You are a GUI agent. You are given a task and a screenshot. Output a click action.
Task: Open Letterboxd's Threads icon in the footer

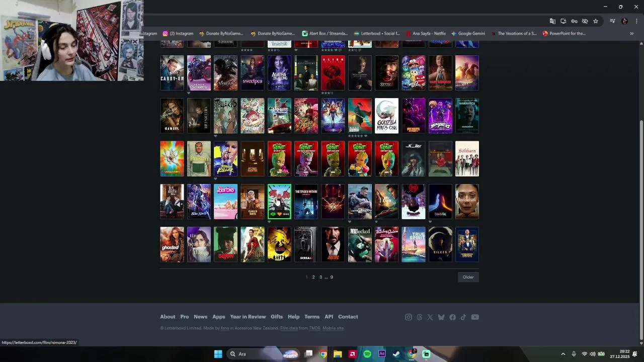coord(420,317)
